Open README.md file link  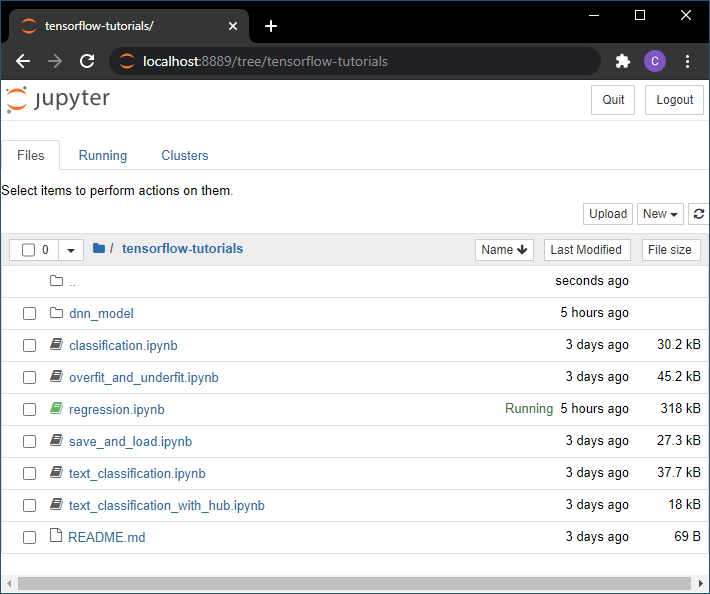tap(106, 537)
